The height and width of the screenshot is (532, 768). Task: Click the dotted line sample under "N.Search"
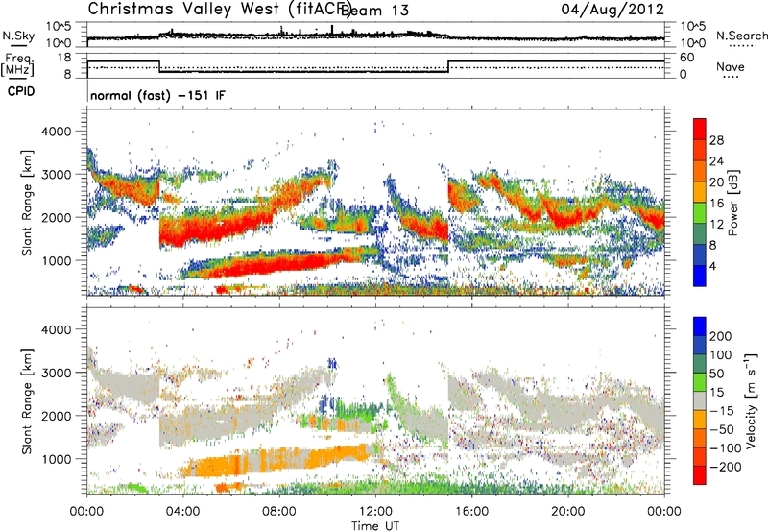tap(742, 46)
